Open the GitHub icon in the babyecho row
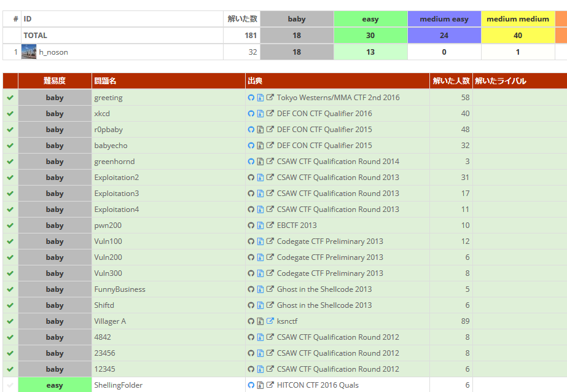This screenshot has height=392, width=567. tap(251, 146)
